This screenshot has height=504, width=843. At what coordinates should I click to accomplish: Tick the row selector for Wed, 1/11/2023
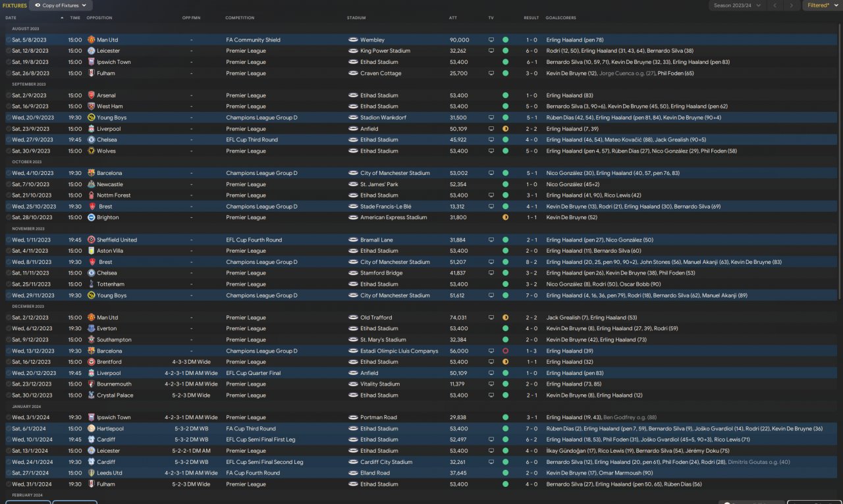click(8, 240)
